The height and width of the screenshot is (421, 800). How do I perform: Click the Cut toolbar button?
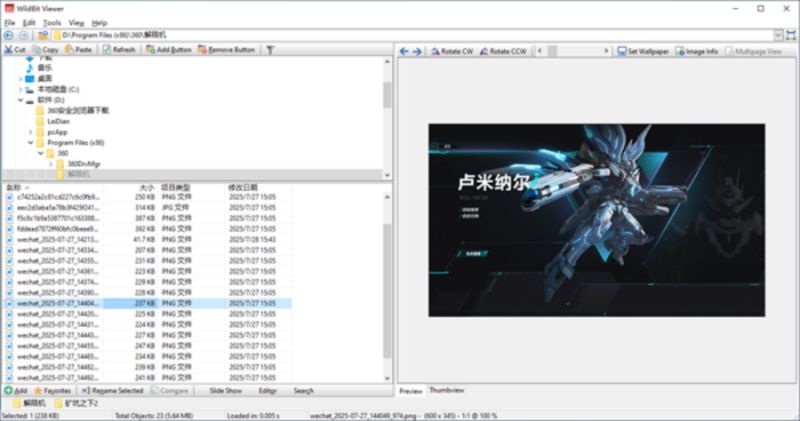(15, 49)
